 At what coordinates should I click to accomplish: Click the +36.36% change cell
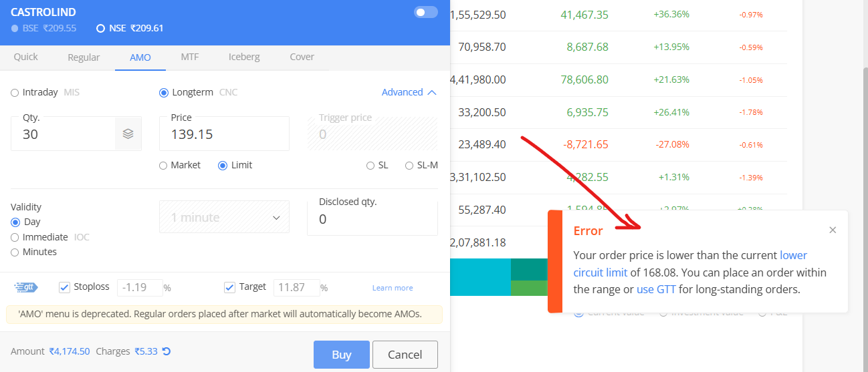pos(671,14)
